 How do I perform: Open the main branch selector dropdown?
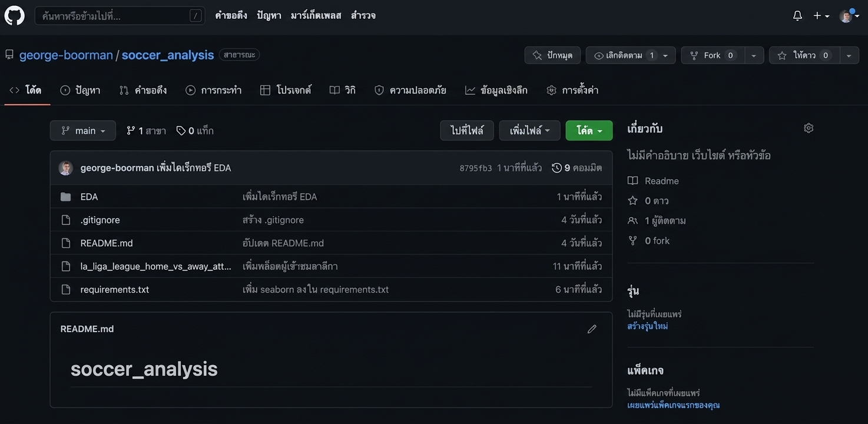point(83,131)
